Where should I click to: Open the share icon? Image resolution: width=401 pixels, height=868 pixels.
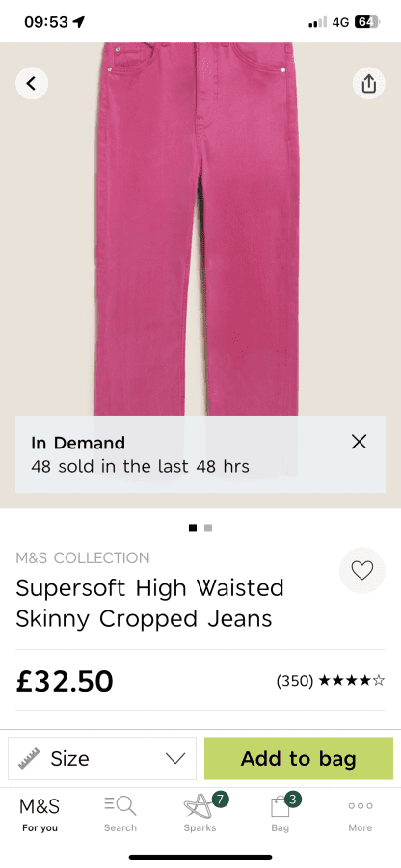[x=369, y=84]
